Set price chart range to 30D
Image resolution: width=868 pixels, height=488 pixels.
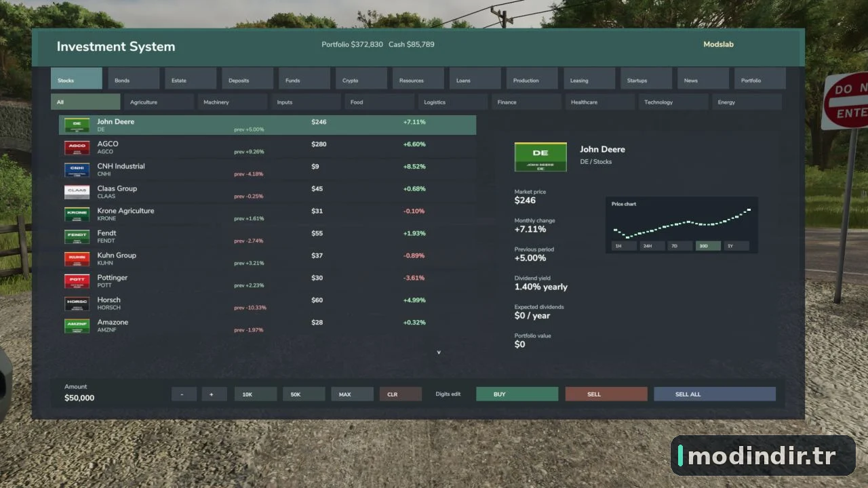708,246
